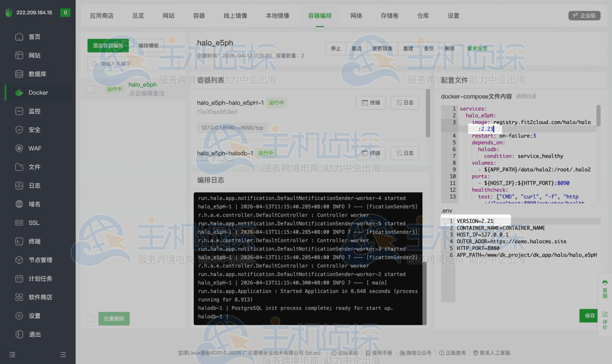Open 安全 settings in the sidebar
The image size is (612, 364).
35,130
